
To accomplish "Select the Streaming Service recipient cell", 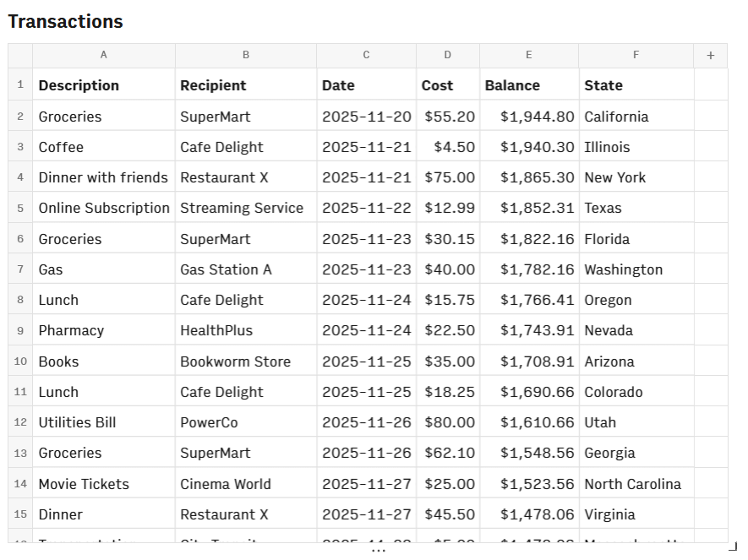I will coord(245,208).
